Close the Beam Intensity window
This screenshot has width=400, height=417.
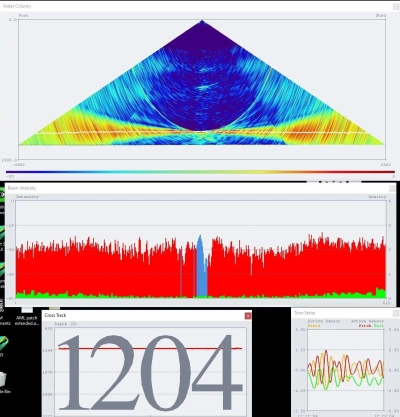click(x=392, y=188)
